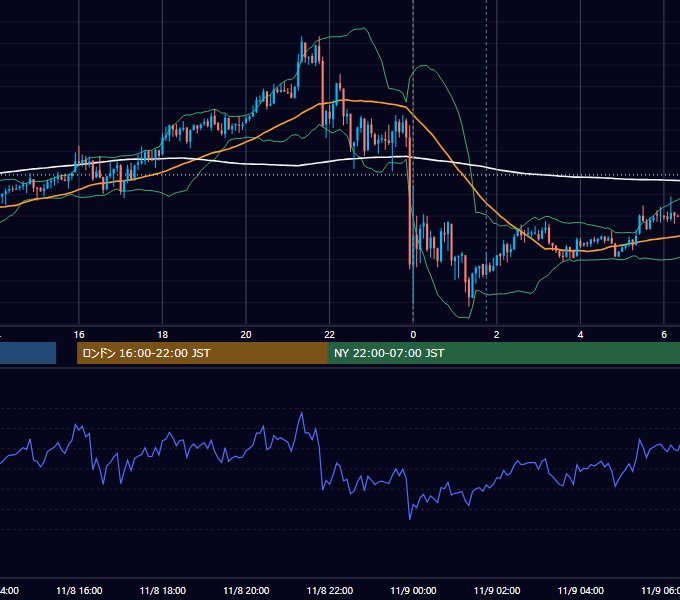
Task: Click the "11/8 20:00" date label
Action: (x=246, y=591)
